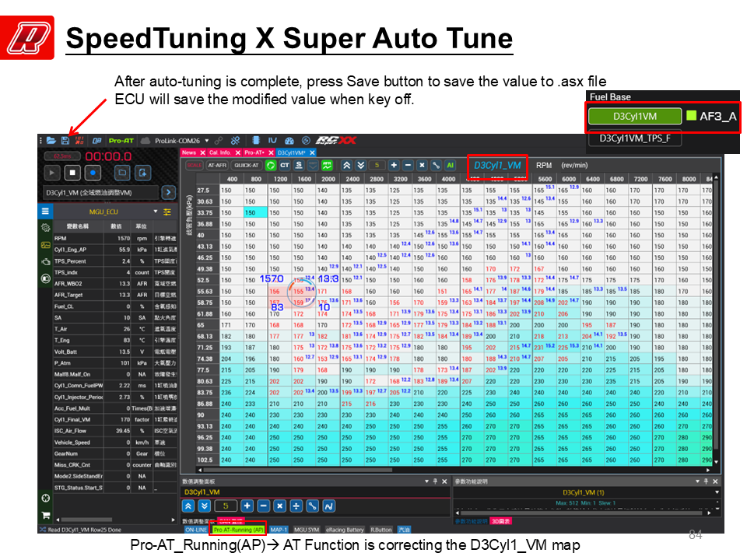
Task: Click the blue QB toolbar icon
Action: click(x=96, y=141)
